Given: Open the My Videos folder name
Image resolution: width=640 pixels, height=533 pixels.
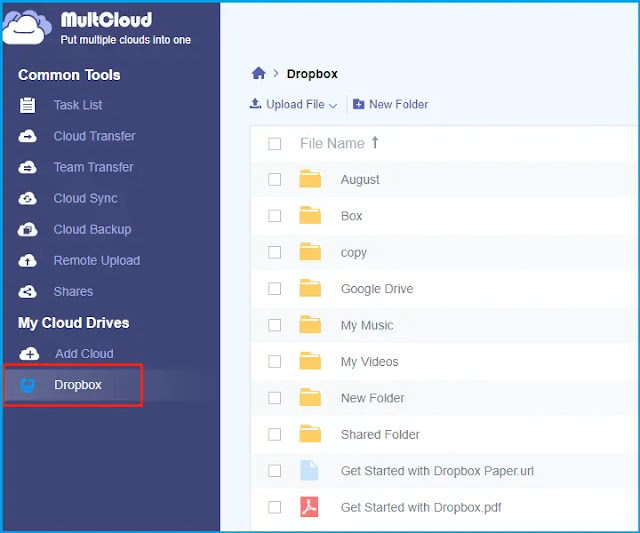Looking at the screenshot, I should 369,362.
